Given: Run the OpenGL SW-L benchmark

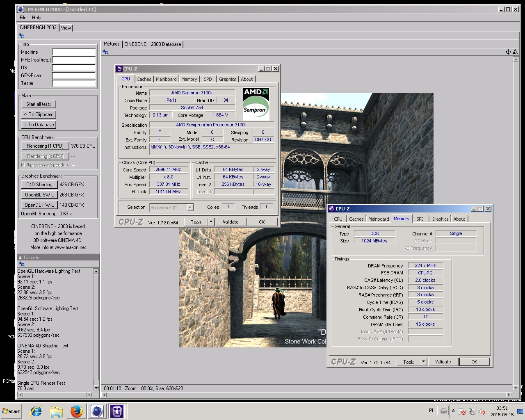Looking at the screenshot, I should 39,195.
